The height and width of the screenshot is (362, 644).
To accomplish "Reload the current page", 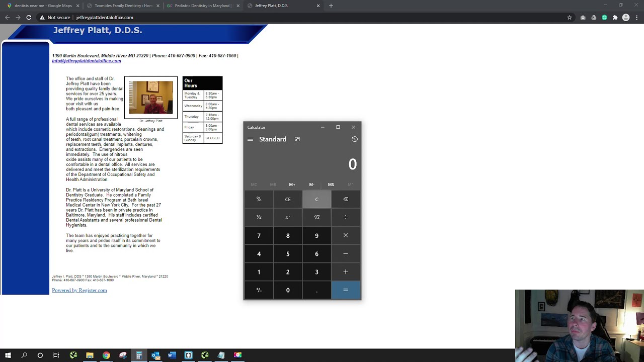I will tap(29, 17).
